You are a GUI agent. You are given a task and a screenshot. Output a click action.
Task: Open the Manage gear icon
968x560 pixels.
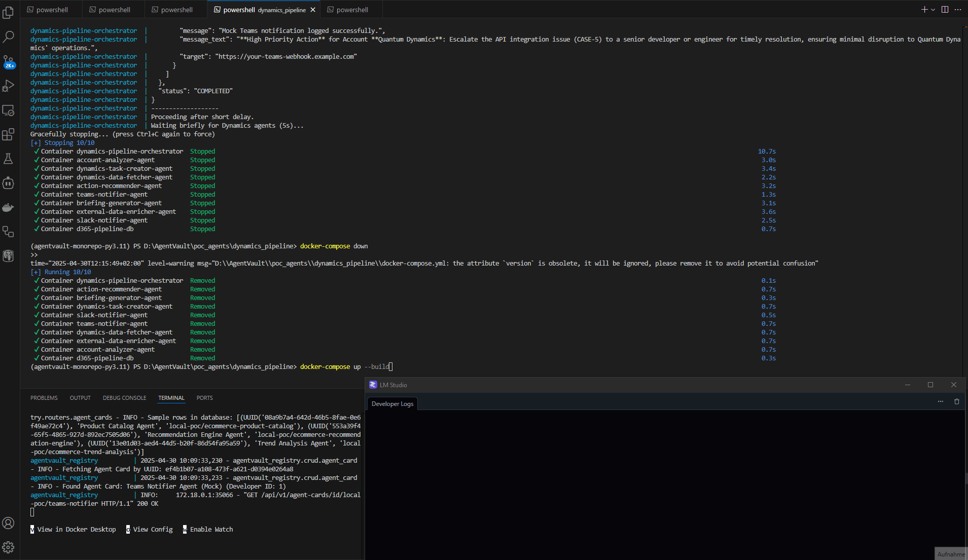tap(8, 547)
